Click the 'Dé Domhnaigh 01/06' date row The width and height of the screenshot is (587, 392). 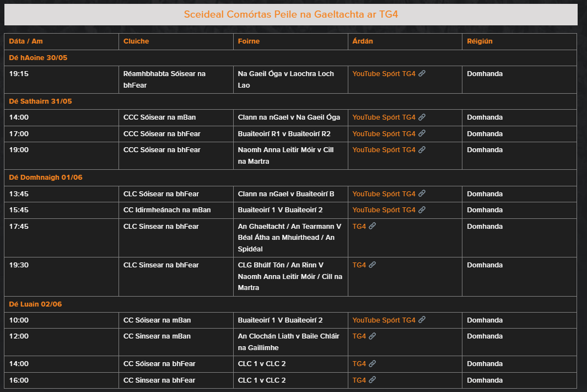(x=46, y=178)
